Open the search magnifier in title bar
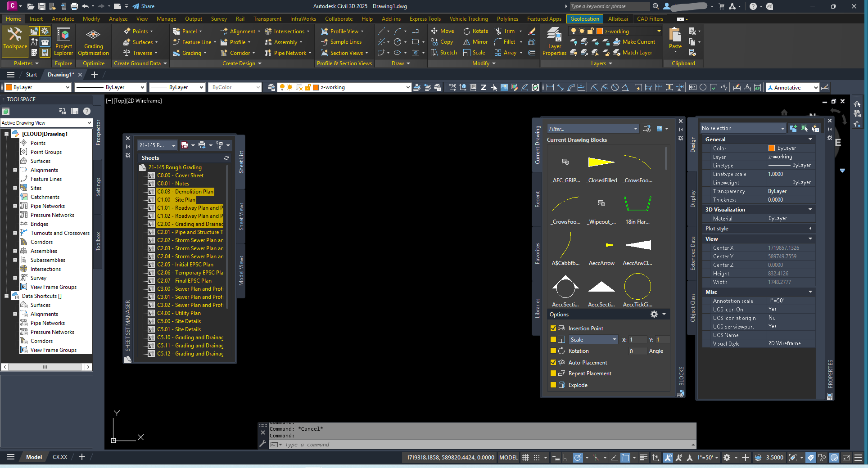Screen dimensions: 868x468 (656, 6)
